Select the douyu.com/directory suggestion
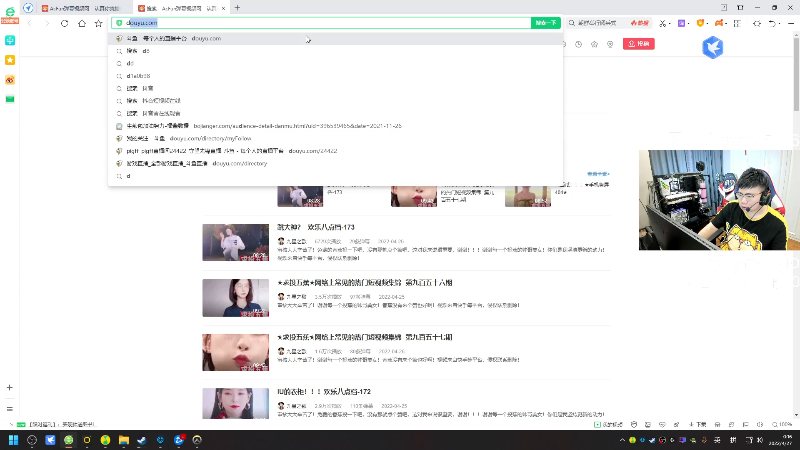Screen dimensions: 800x450 [x=336, y=163]
